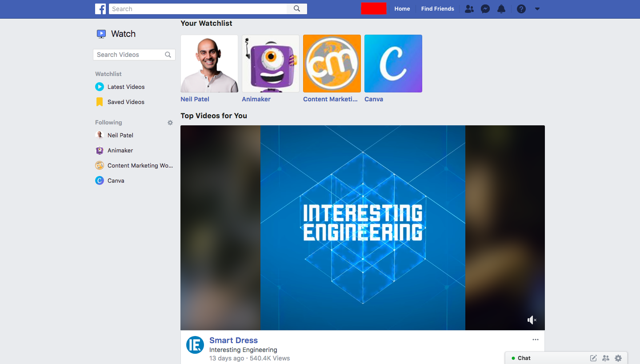Click the red profile button in top bar
Viewport: 640px width, 364px height.
(x=374, y=8)
